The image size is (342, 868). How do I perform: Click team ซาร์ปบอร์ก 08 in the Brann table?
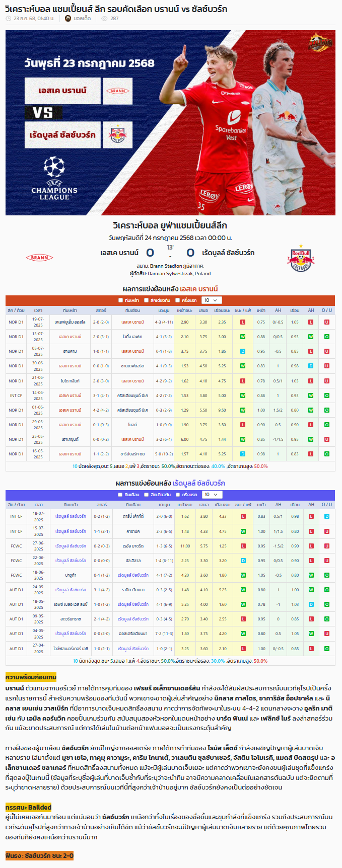coord(132,454)
